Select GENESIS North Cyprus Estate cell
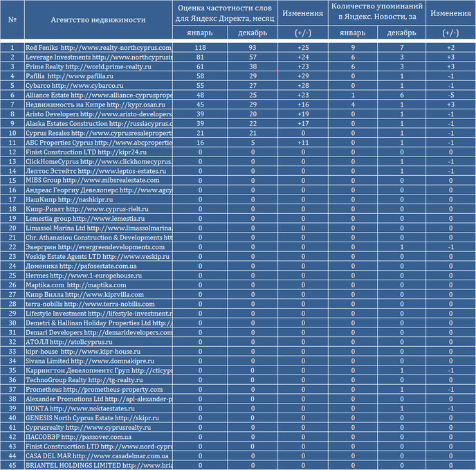The image size is (476, 470). 98,418
